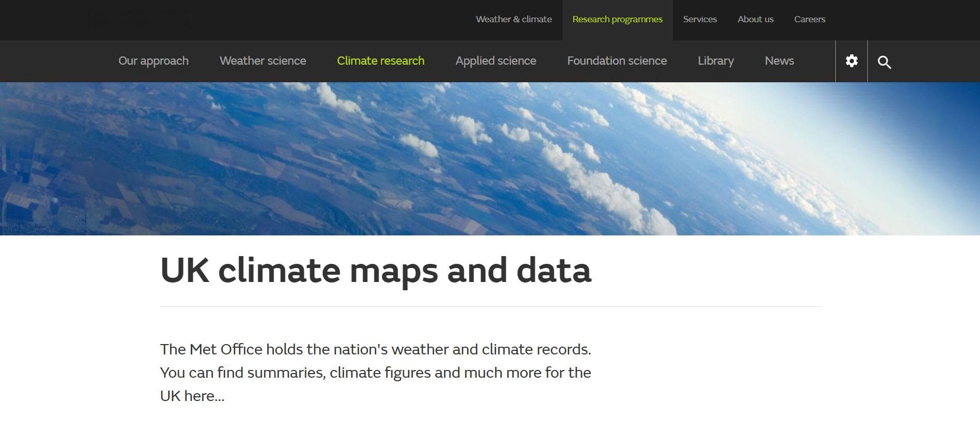This screenshot has width=980, height=446.
Task: Select Our approach navigation item
Action: point(154,61)
